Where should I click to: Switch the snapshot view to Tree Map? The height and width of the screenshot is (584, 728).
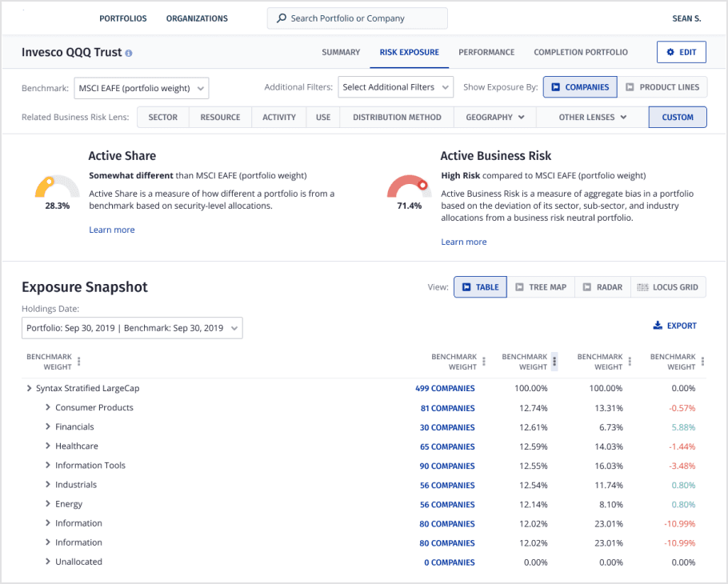(541, 287)
